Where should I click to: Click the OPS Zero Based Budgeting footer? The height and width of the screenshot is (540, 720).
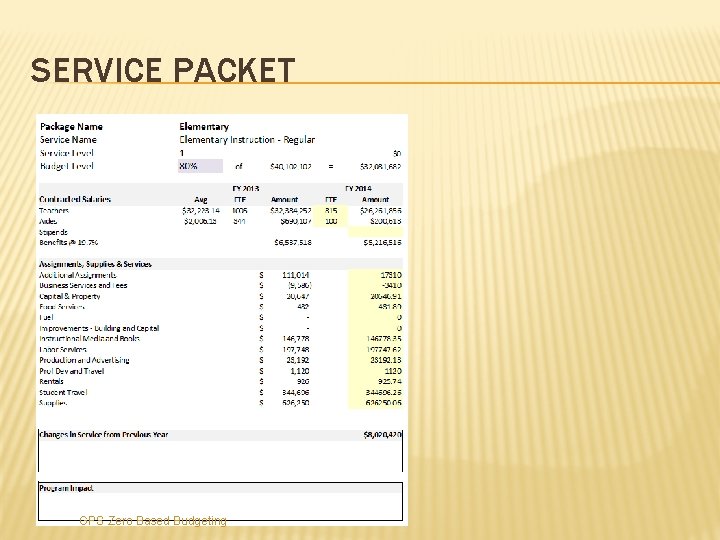click(x=153, y=520)
